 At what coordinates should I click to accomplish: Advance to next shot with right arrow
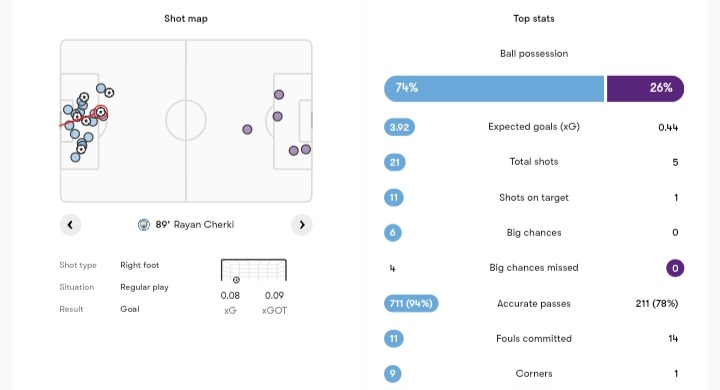(302, 225)
